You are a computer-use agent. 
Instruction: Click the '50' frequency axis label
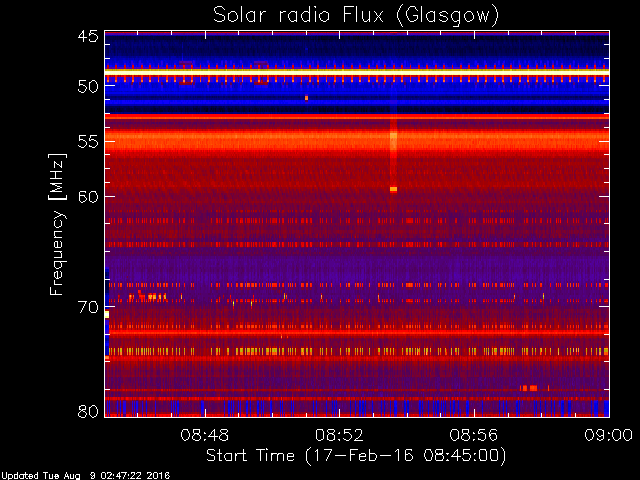point(88,87)
